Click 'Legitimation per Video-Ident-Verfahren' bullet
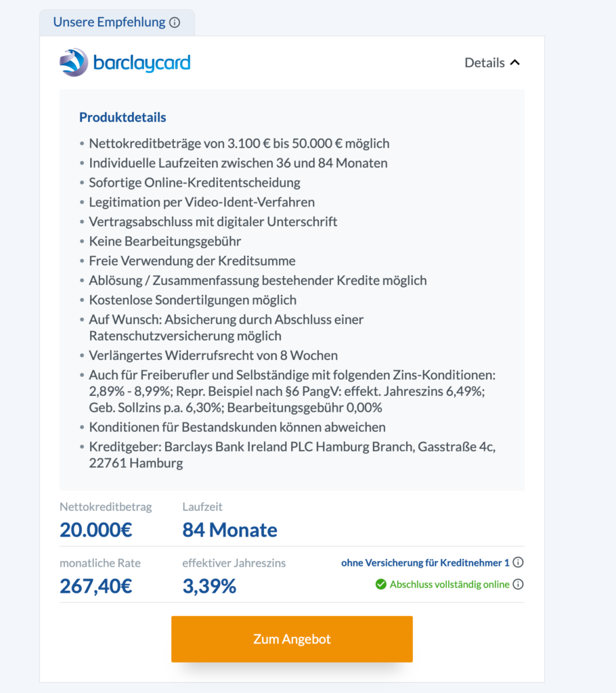This screenshot has height=693, width=616. (202, 202)
